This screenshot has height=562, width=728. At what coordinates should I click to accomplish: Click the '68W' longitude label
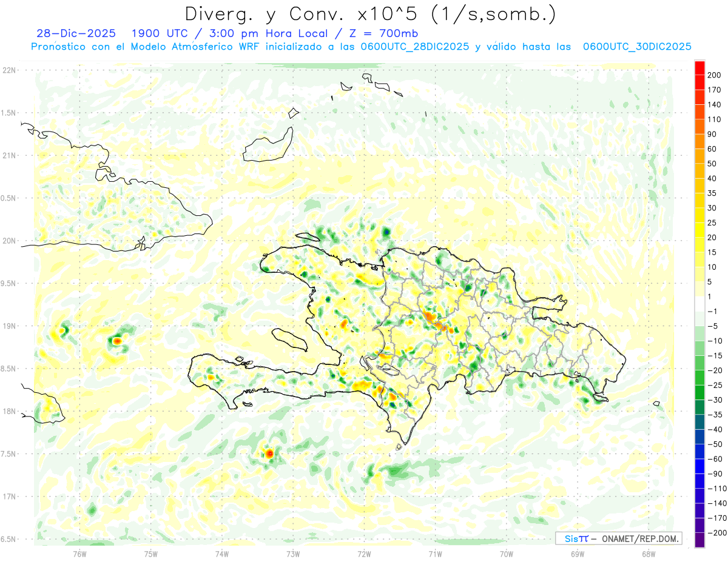pos(649,554)
